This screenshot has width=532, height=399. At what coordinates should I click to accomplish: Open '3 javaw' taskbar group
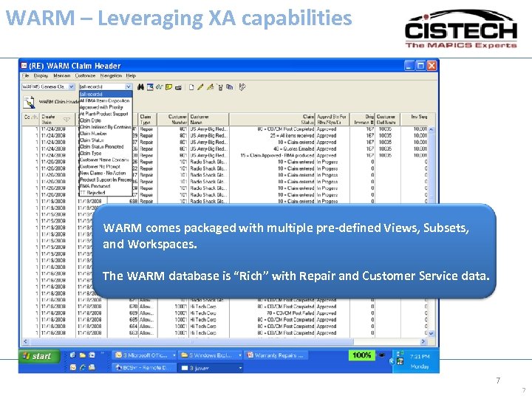pyautogui.click(x=211, y=367)
